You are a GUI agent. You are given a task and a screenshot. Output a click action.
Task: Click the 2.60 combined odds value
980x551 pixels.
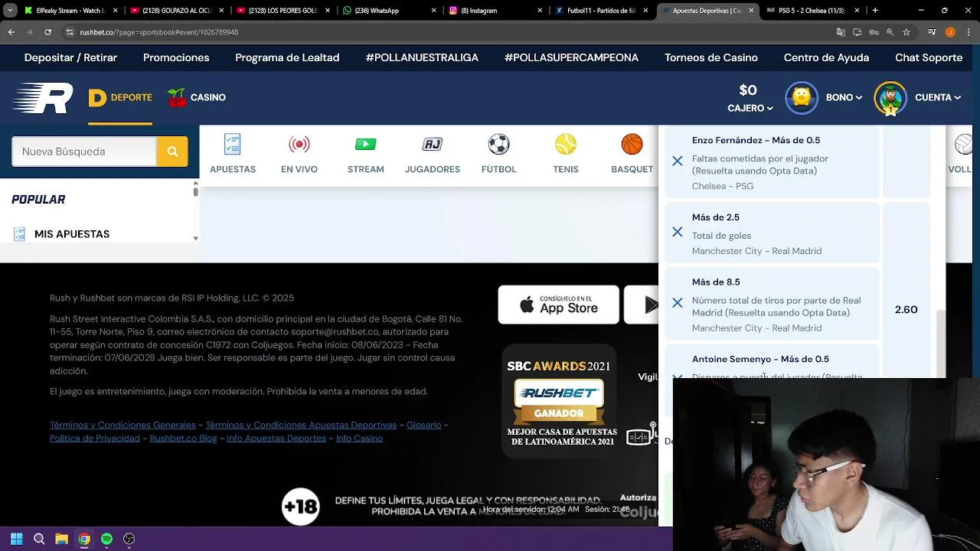pos(906,309)
